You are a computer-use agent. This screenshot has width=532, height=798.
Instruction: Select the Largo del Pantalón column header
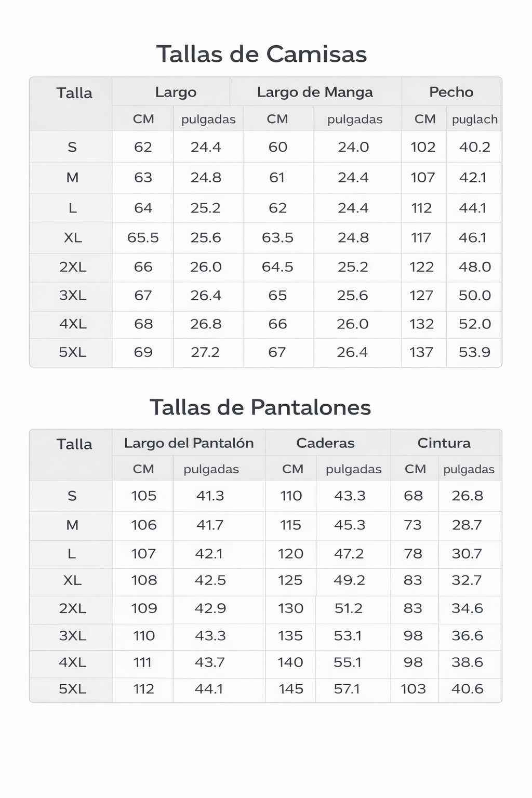(x=189, y=443)
